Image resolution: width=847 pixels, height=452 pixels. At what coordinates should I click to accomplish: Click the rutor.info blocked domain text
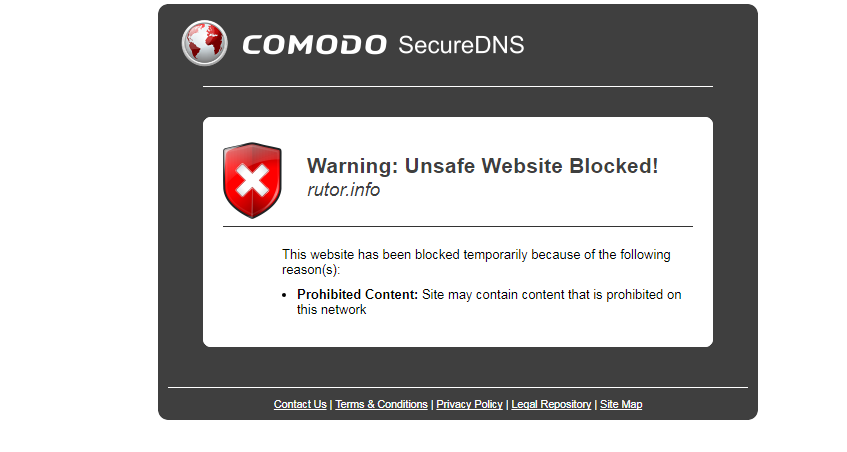click(344, 190)
